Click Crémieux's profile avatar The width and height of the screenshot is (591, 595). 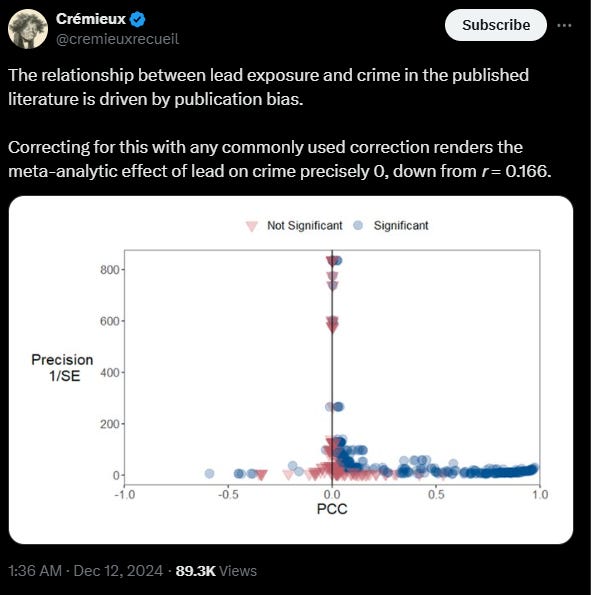pos(28,29)
